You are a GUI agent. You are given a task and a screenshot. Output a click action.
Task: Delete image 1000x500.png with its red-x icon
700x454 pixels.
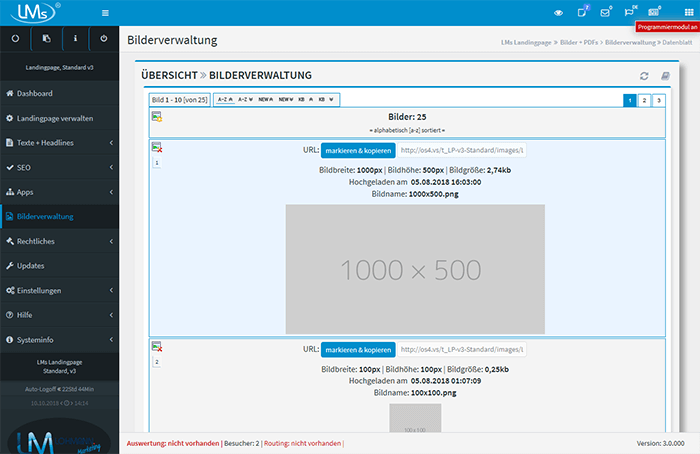click(x=157, y=147)
